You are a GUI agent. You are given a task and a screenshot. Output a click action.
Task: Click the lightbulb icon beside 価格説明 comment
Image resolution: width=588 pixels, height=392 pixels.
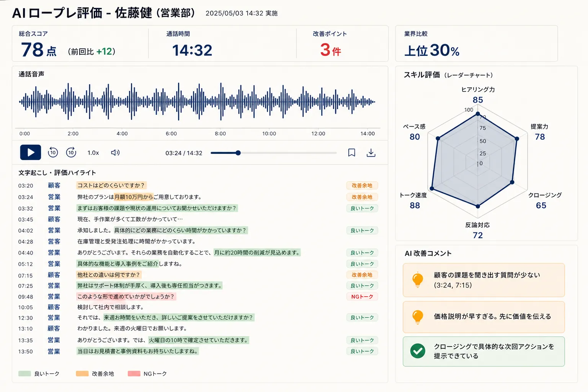click(x=418, y=317)
